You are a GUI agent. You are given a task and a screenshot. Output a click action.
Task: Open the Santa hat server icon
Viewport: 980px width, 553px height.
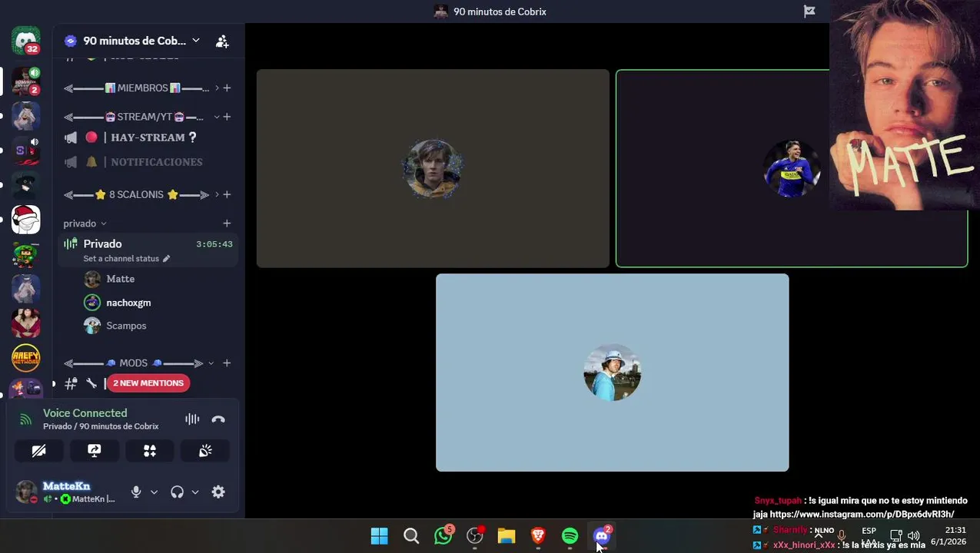point(25,220)
